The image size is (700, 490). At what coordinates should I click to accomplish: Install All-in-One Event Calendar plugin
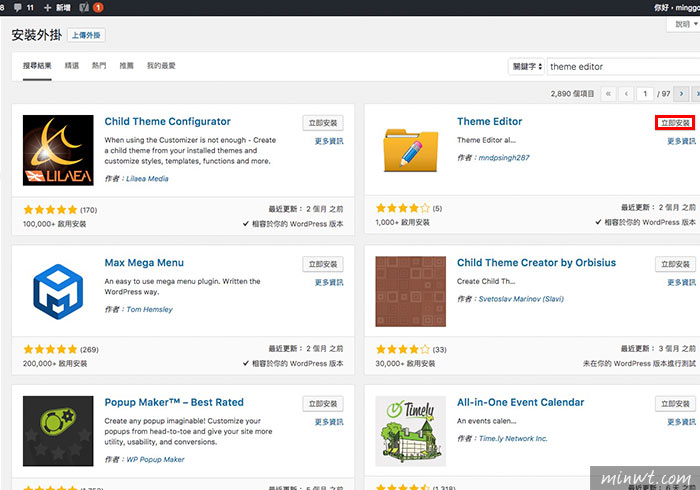coord(675,404)
